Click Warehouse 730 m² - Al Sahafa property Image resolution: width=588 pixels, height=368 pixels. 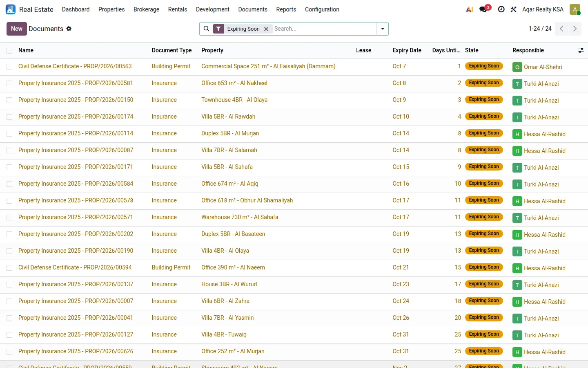(x=240, y=217)
